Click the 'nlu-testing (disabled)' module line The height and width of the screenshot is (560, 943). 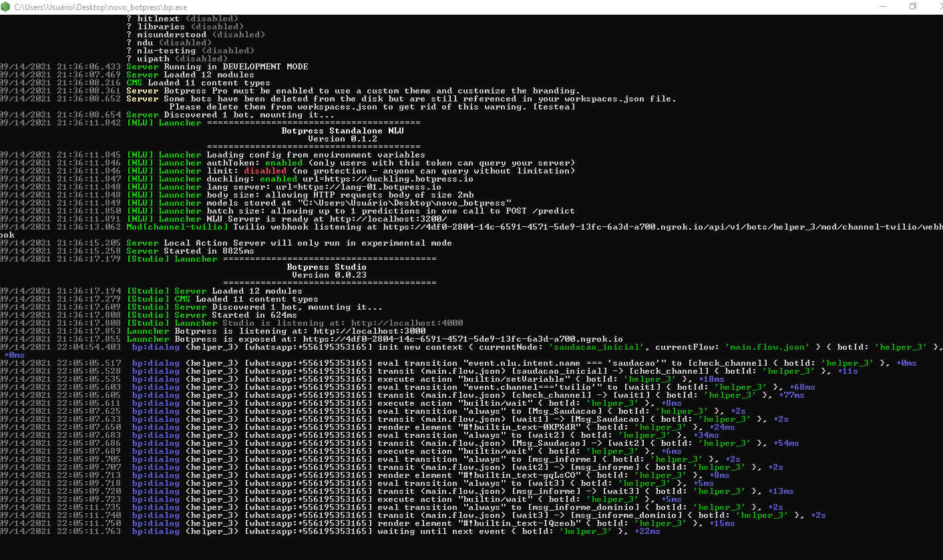(190, 51)
